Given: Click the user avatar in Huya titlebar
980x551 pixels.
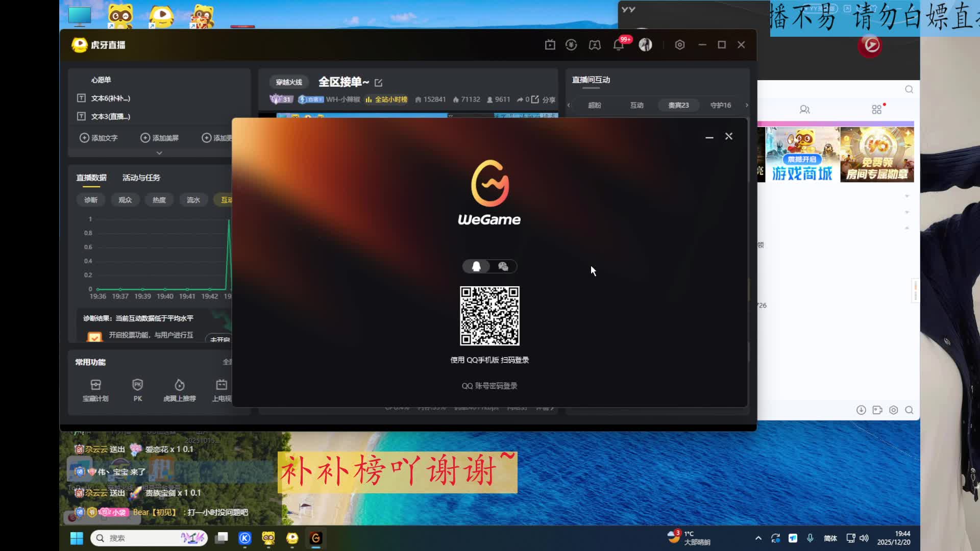Looking at the screenshot, I should 645,45.
